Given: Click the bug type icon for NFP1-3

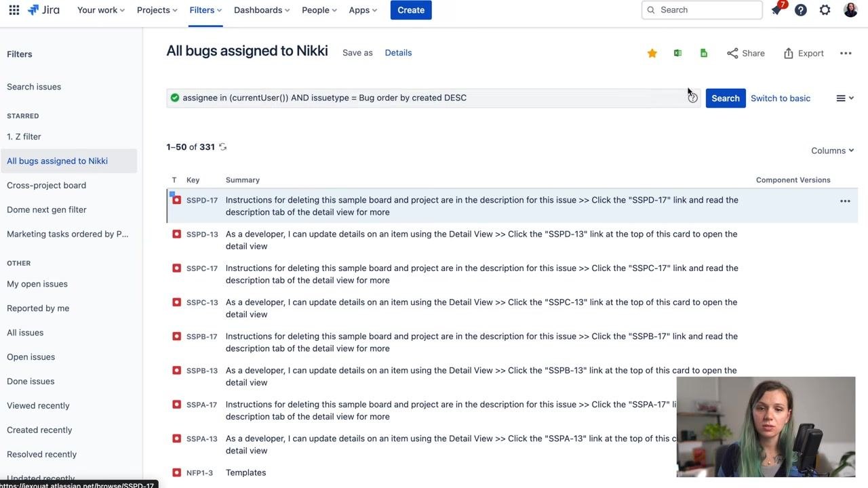Looking at the screenshot, I should 176,472.
